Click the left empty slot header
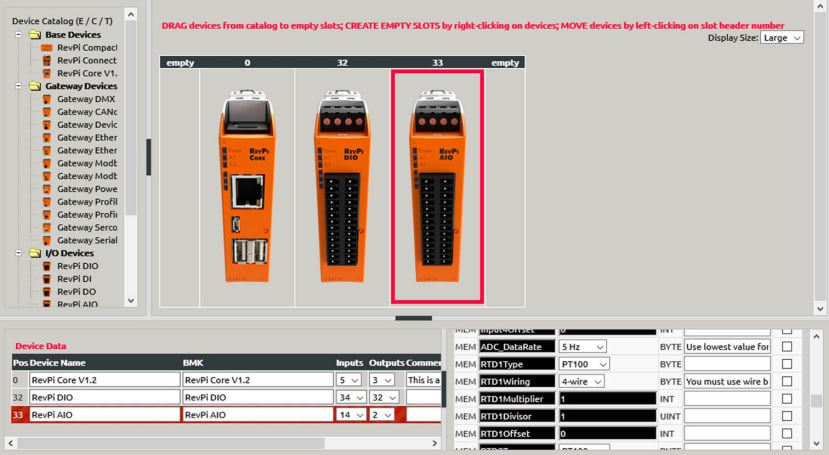 [x=180, y=62]
